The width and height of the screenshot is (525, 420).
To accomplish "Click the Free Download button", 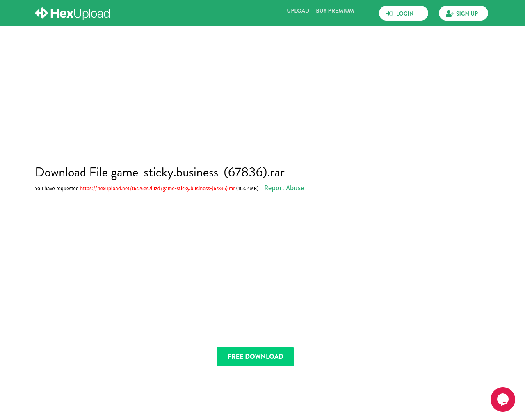I will (256, 357).
